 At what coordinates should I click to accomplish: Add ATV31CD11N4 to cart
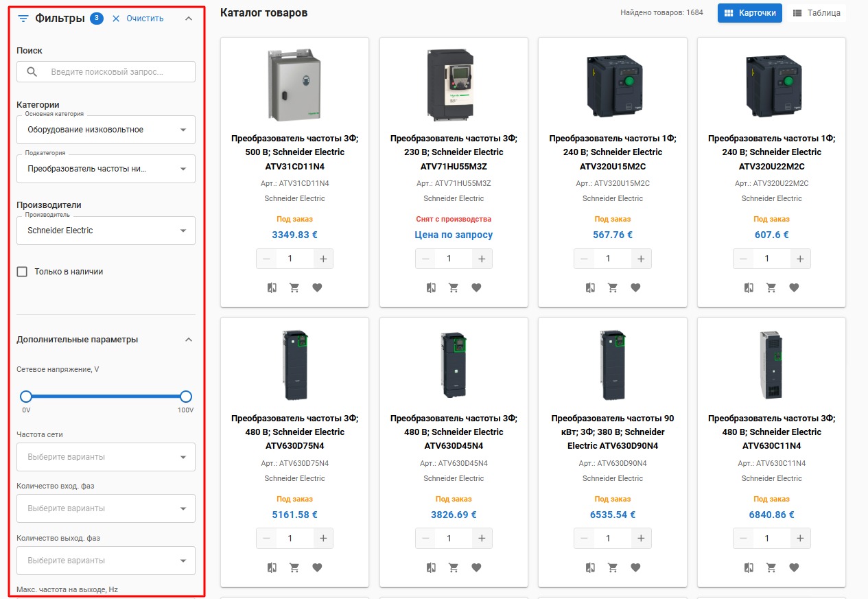[x=294, y=288]
